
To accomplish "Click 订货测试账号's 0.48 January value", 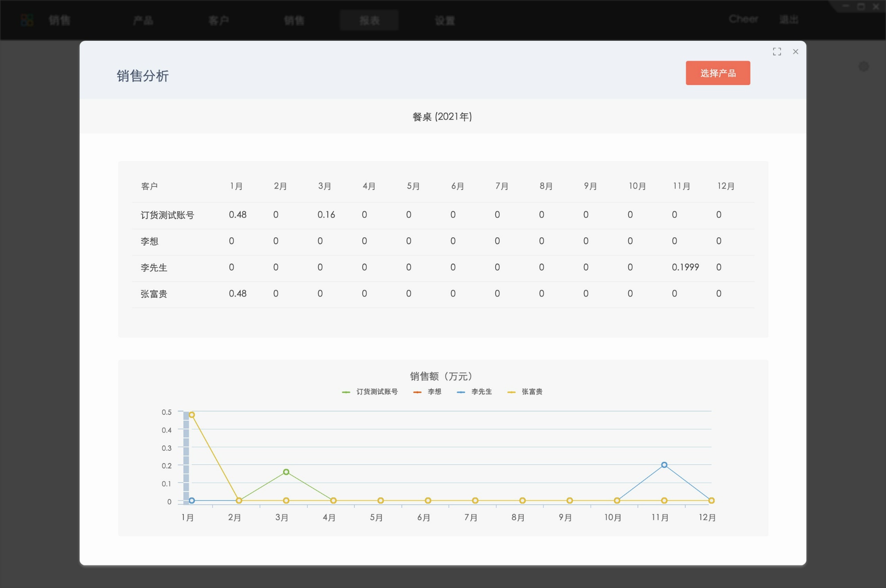I will tap(237, 215).
